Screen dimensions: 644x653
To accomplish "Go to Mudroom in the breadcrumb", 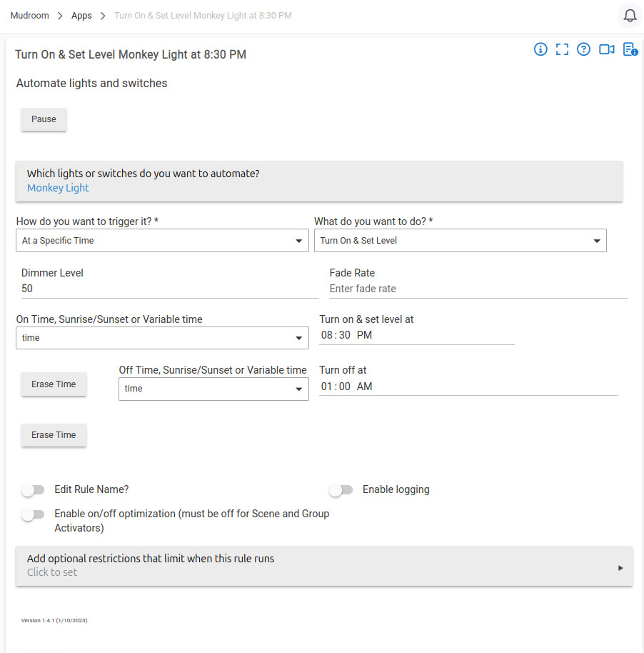I will [29, 16].
